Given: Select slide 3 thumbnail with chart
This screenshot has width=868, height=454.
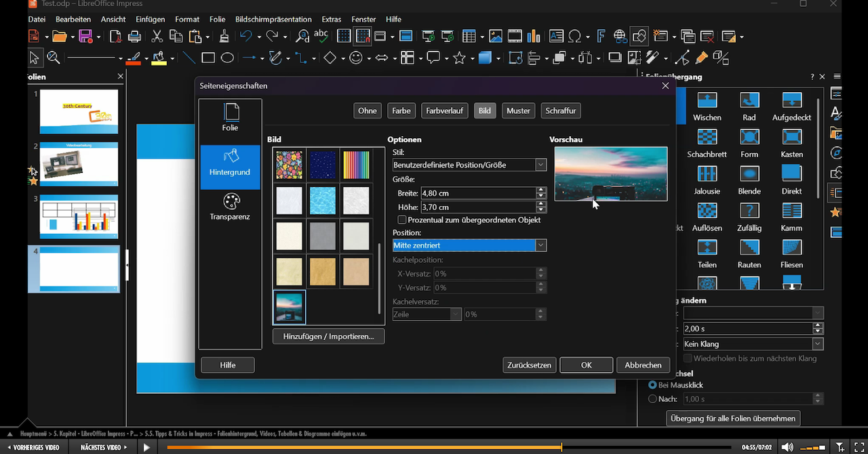Looking at the screenshot, I should 79,217.
